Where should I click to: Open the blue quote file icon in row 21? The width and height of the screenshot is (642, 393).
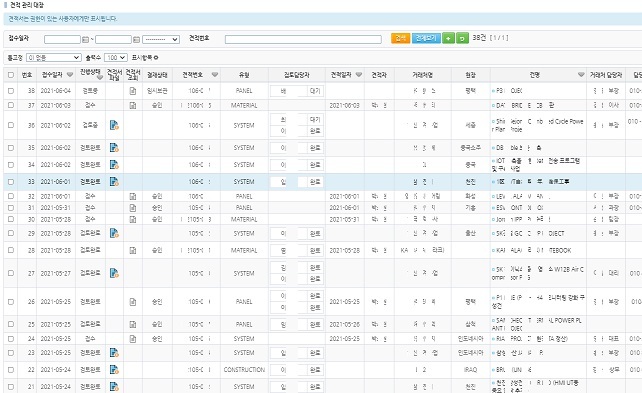click(114, 386)
